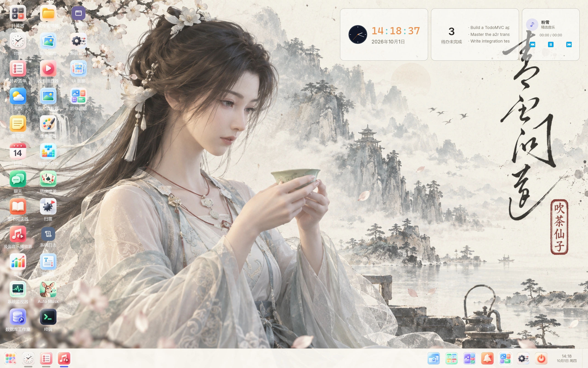Open the 计算器 calculator desktop icon
The width and height of the screenshot is (588, 368).
[18, 13]
